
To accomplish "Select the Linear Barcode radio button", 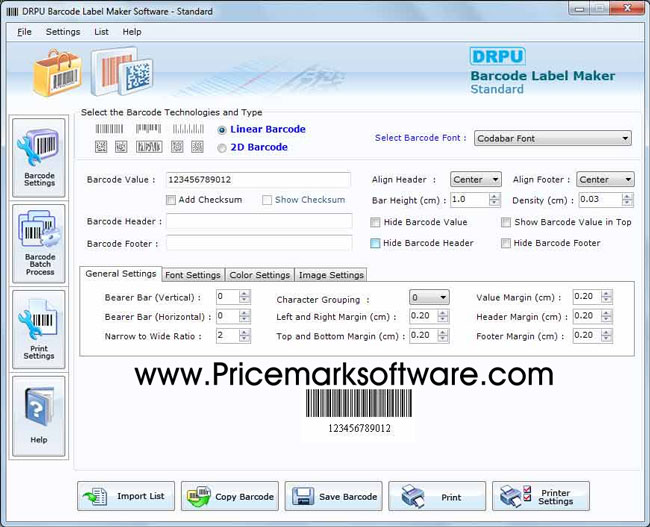I will [222, 130].
